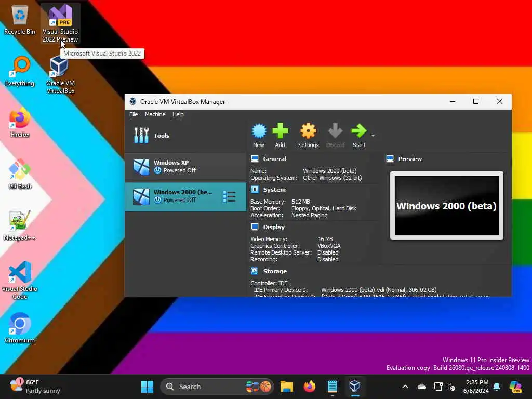Click the General section monitor icon

point(255,158)
